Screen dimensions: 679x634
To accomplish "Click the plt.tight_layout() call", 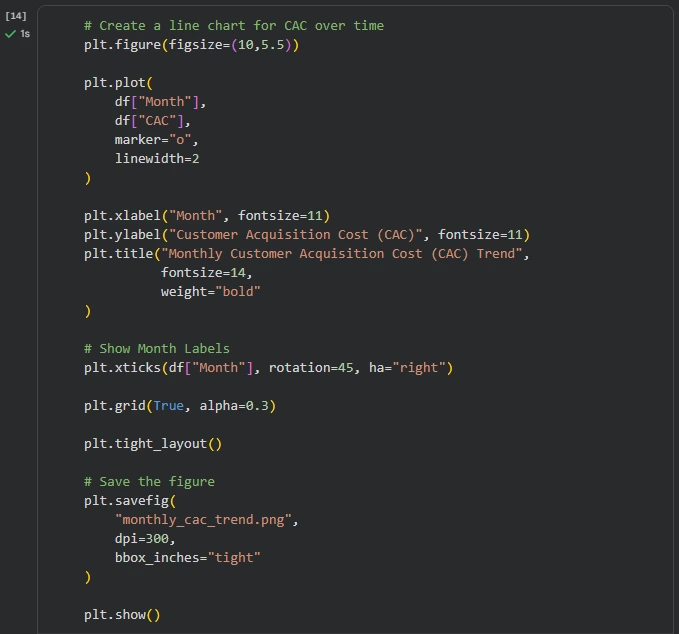I will 153,444.
